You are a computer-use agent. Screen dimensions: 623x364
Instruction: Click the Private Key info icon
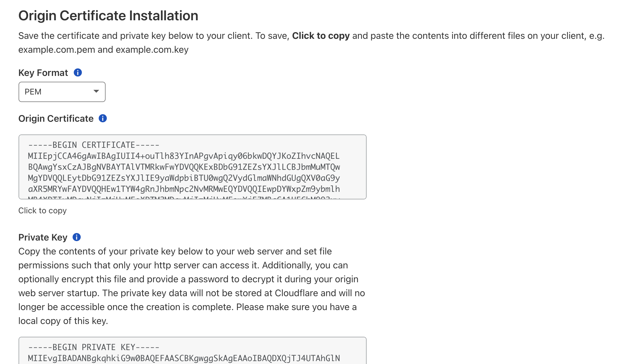click(x=77, y=237)
